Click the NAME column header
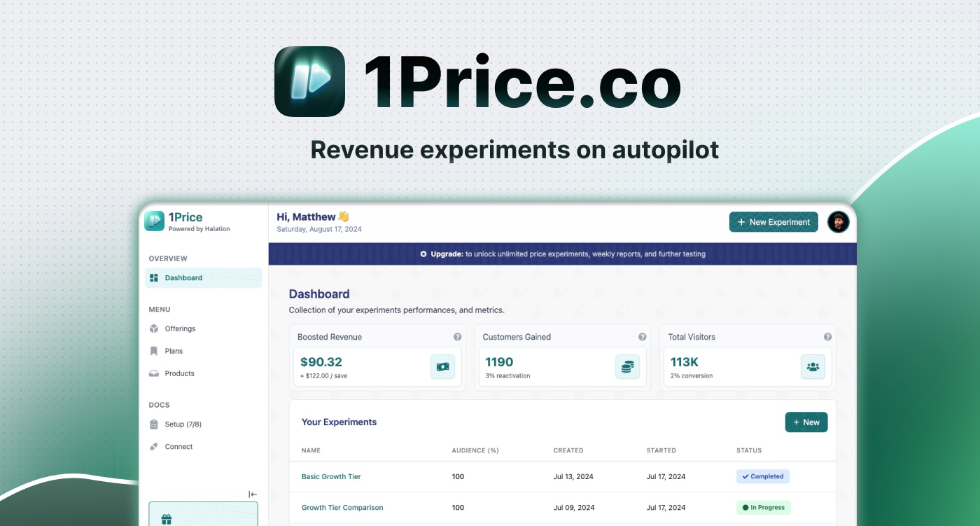980x526 pixels. [x=311, y=450]
